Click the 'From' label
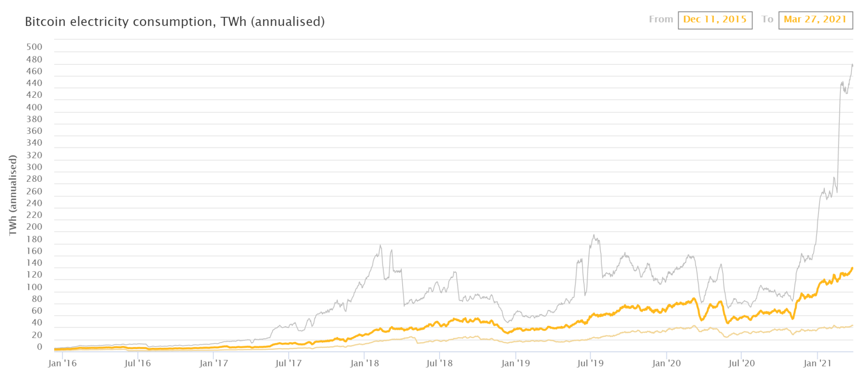 pyautogui.click(x=661, y=19)
